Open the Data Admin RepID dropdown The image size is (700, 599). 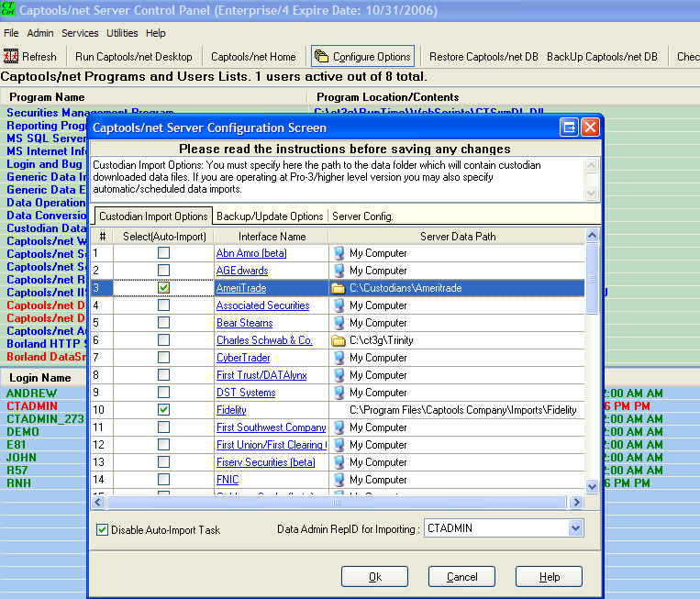(x=575, y=528)
